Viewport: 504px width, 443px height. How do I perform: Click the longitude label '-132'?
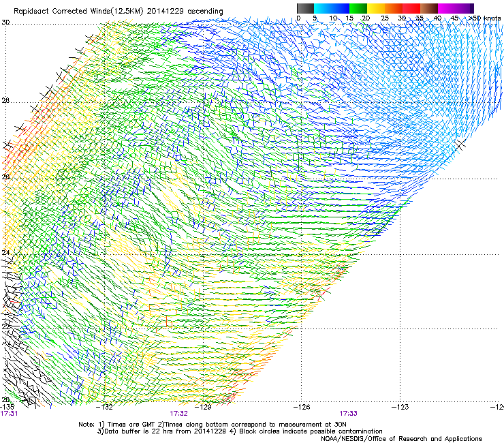coord(105,407)
